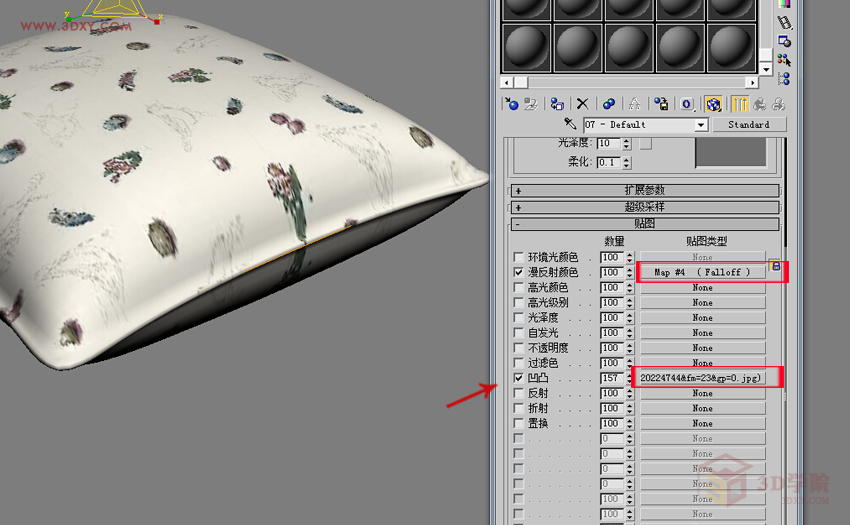Expand the 扩展参数 rollout
The width and height of the screenshot is (850, 525).
click(x=645, y=190)
